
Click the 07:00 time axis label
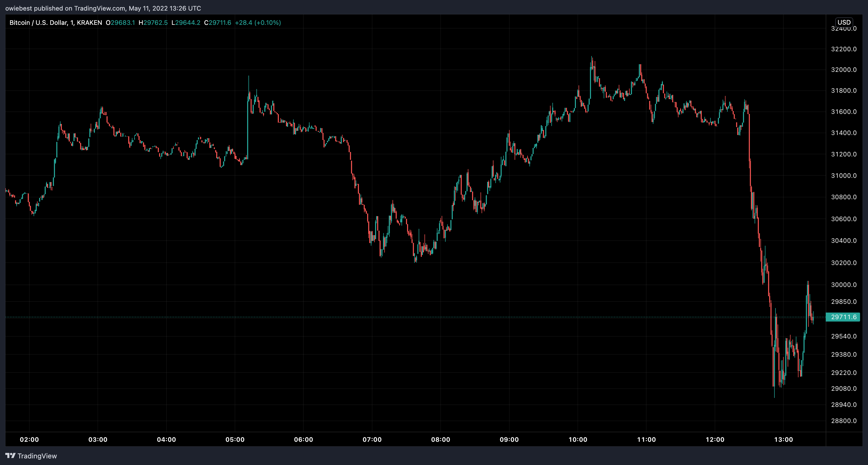pyautogui.click(x=372, y=439)
